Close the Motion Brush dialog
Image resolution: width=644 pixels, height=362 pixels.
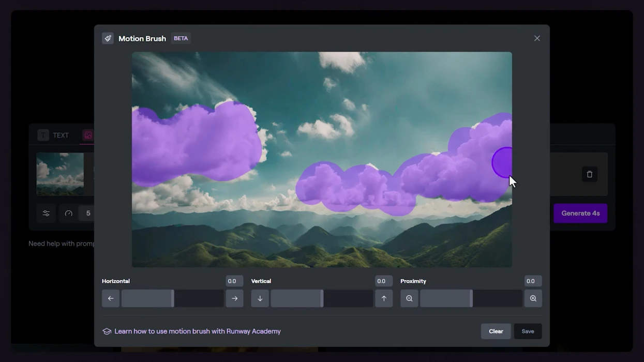click(x=537, y=38)
